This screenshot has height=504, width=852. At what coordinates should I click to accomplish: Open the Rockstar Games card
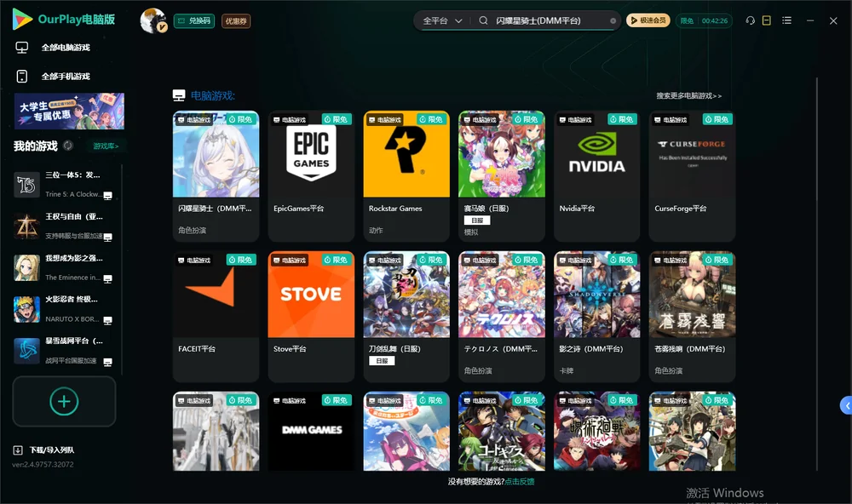coord(406,176)
